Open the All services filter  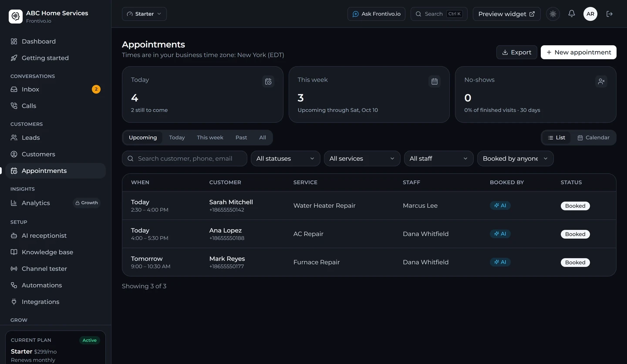pyautogui.click(x=362, y=158)
